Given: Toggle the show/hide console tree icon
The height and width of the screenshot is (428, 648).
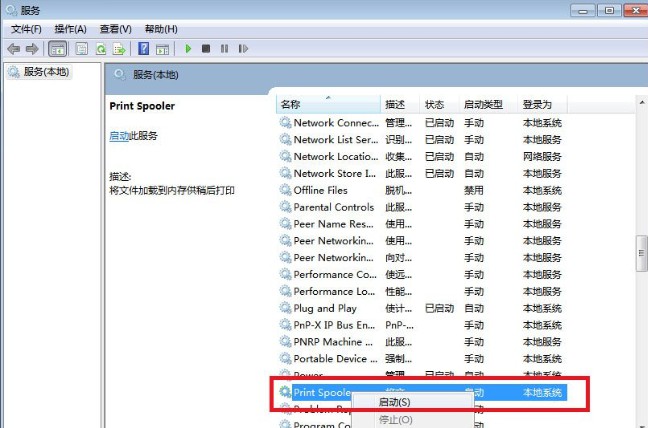Looking at the screenshot, I should [x=58, y=48].
